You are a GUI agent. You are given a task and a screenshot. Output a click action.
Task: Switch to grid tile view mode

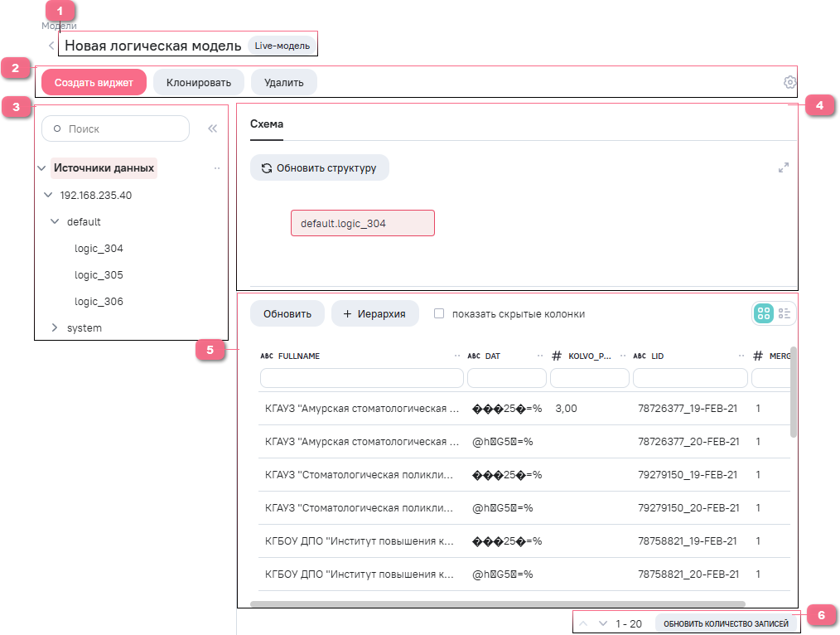[764, 313]
